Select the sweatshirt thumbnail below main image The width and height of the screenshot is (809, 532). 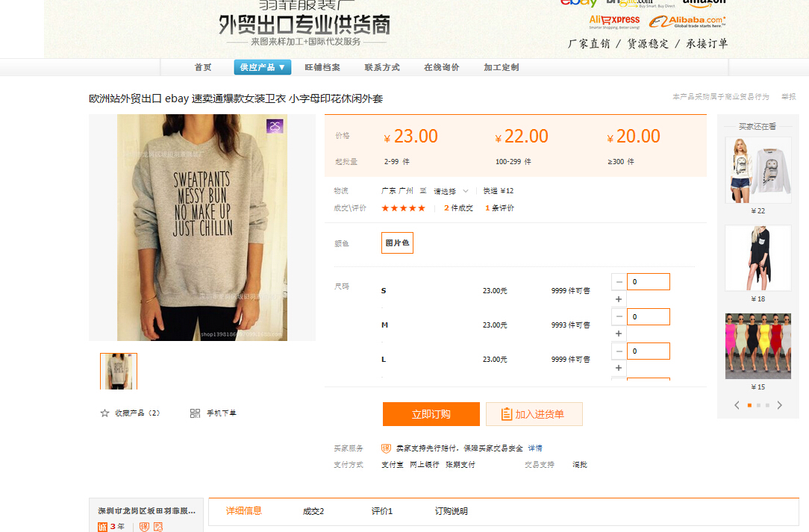tap(119, 371)
